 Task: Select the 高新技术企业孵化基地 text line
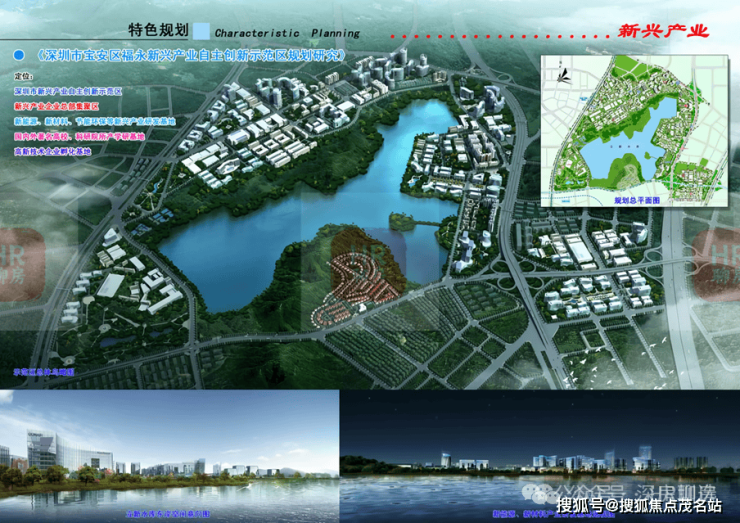click(x=52, y=152)
